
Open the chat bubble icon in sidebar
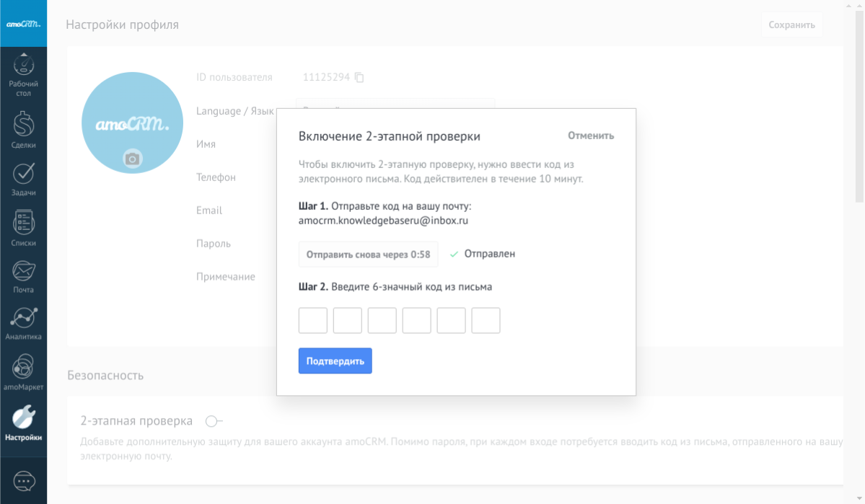24,481
